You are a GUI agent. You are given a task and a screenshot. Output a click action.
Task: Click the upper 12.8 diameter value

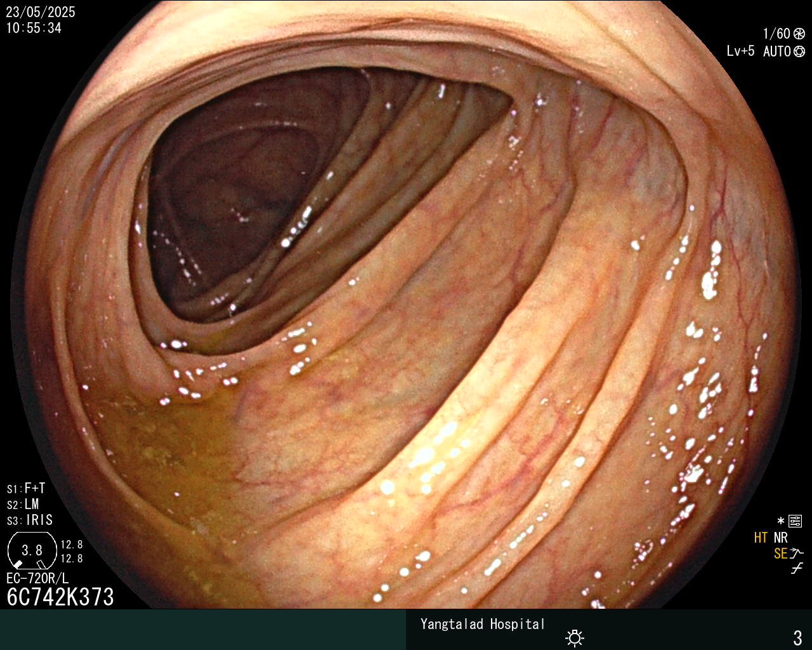click(72, 545)
